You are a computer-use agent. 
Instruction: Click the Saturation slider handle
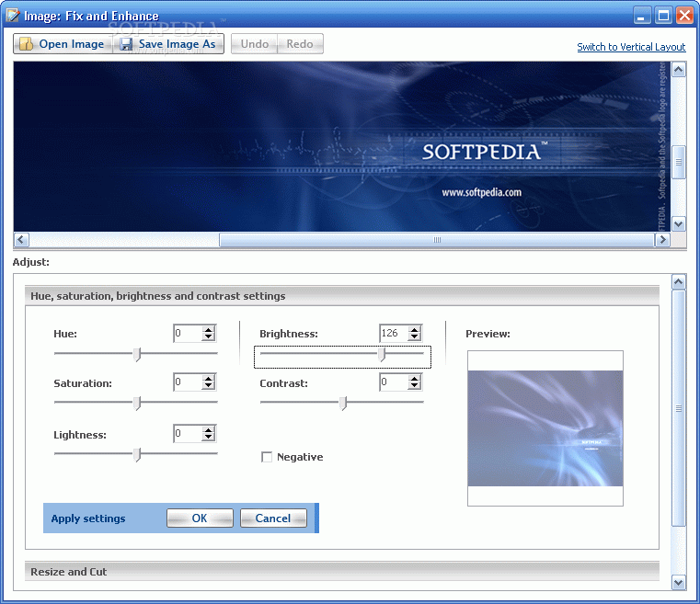pos(137,404)
